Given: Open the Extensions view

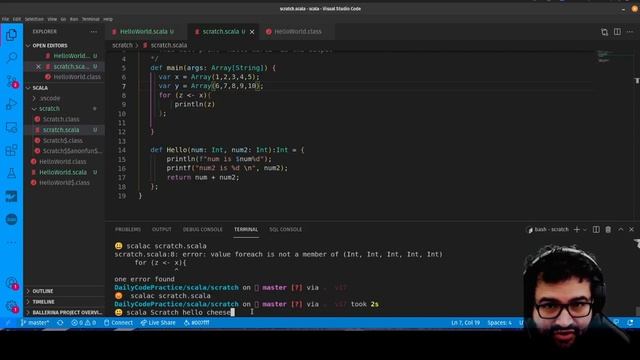Looking at the screenshot, I should [x=11, y=150].
